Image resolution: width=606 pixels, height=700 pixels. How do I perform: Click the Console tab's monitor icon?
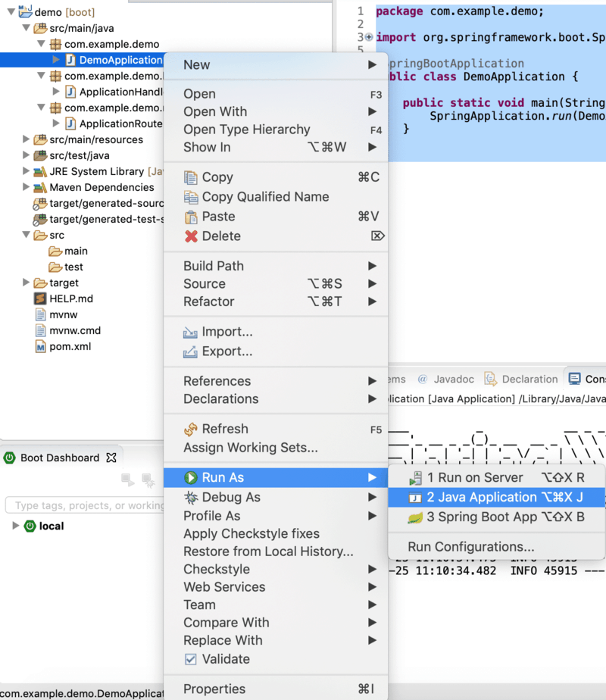(575, 379)
